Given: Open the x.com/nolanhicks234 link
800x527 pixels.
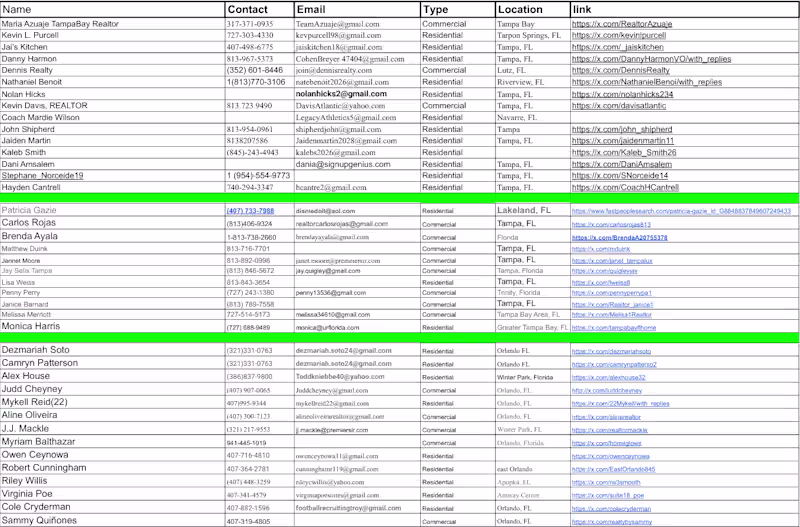Looking at the screenshot, I should point(622,94).
